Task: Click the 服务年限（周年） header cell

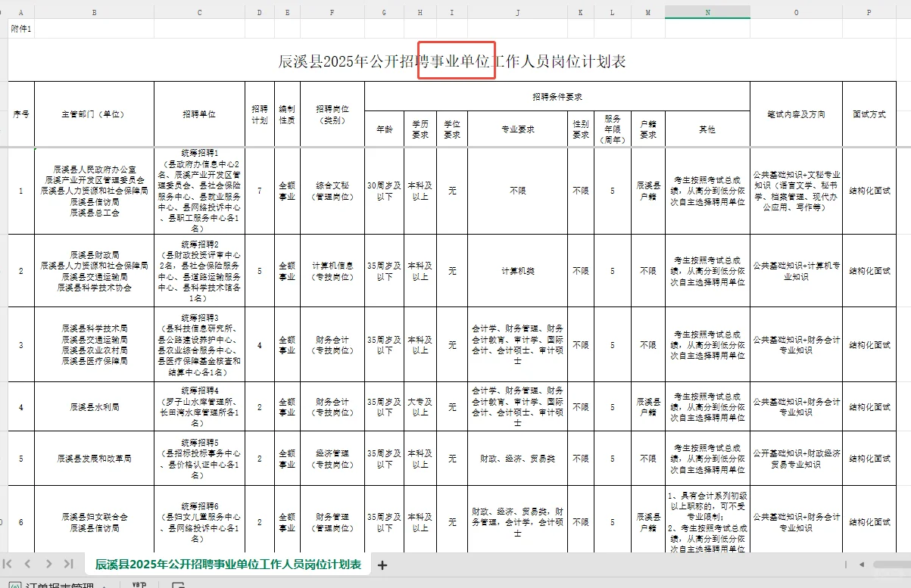Action: tap(613, 129)
